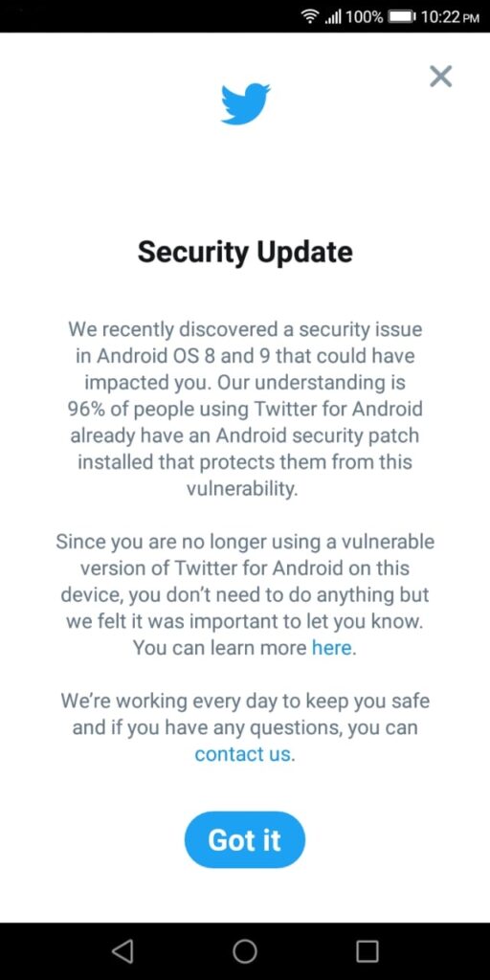Dismiss the Security Update with the X icon
This screenshot has height=980, width=490.
click(x=440, y=77)
